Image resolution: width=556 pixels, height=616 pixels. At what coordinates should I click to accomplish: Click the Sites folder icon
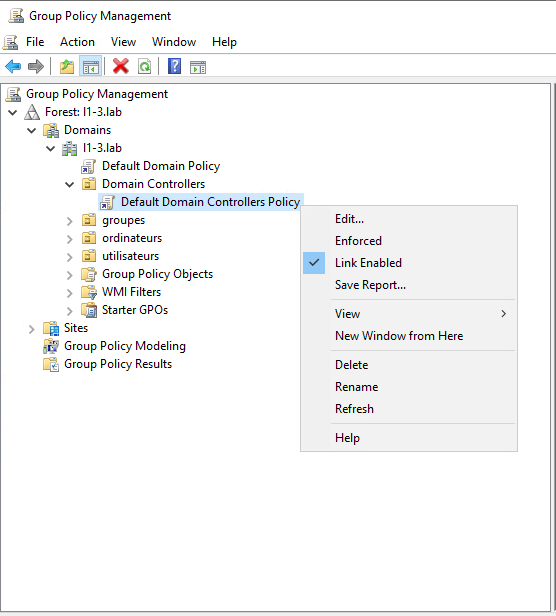point(51,328)
